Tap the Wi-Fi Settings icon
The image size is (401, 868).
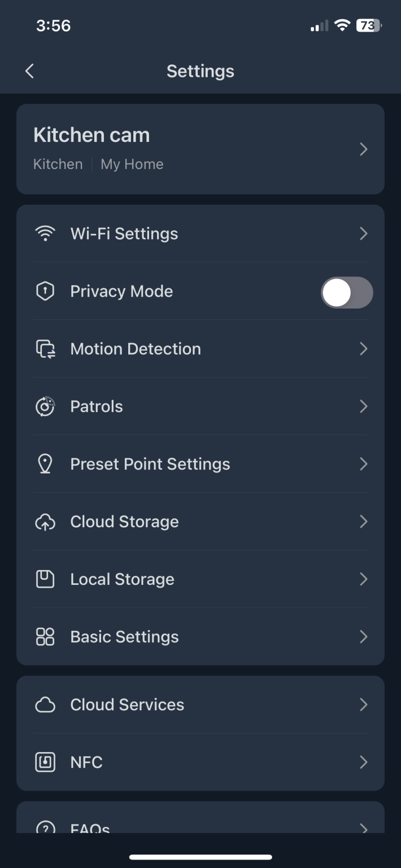(45, 233)
